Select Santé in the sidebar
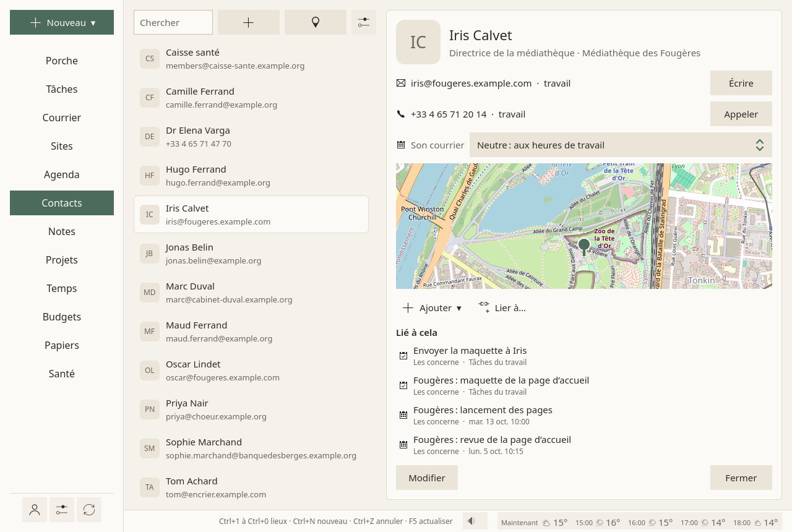The height and width of the screenshot is (532, 792). point(62,374)
